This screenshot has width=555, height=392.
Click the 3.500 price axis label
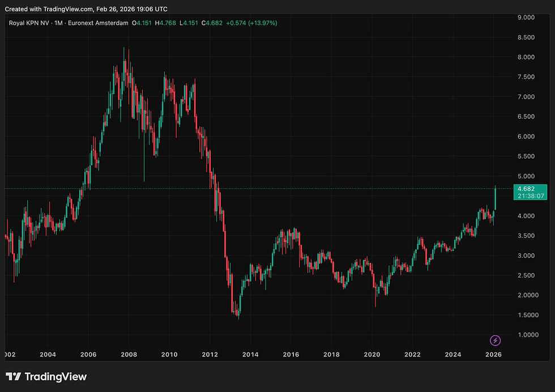coord(526,236)
